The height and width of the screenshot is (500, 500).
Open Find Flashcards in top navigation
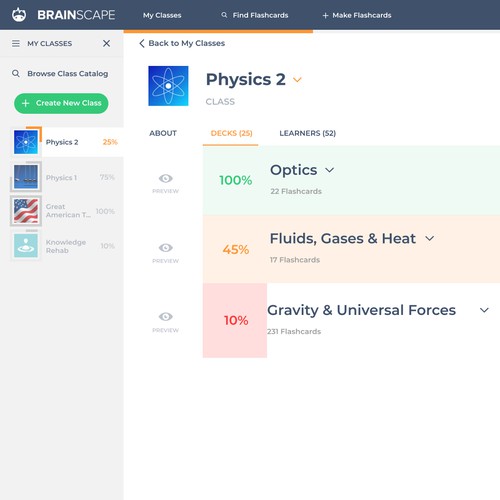pos(255,15)
